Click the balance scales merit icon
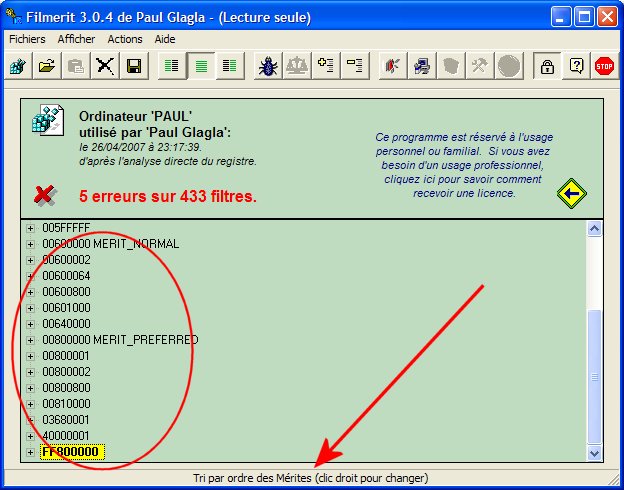This screenshot has height=490, width=624. point(297,66)
